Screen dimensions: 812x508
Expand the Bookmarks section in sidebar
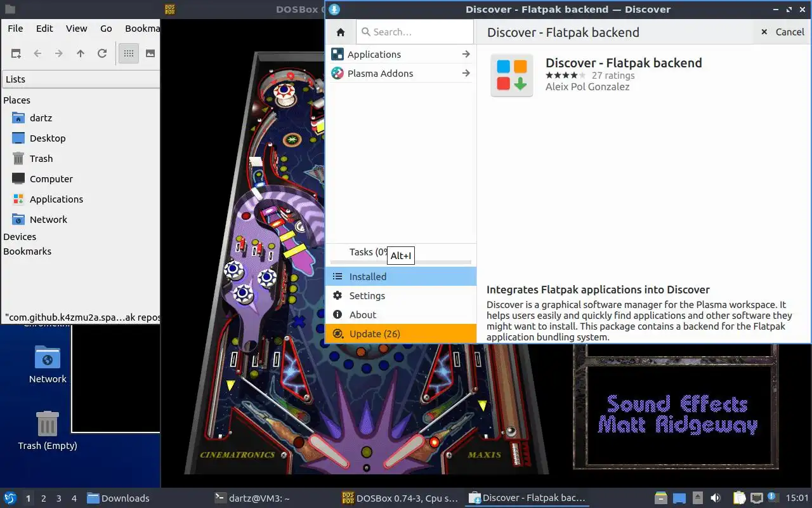tap(27, 251)
